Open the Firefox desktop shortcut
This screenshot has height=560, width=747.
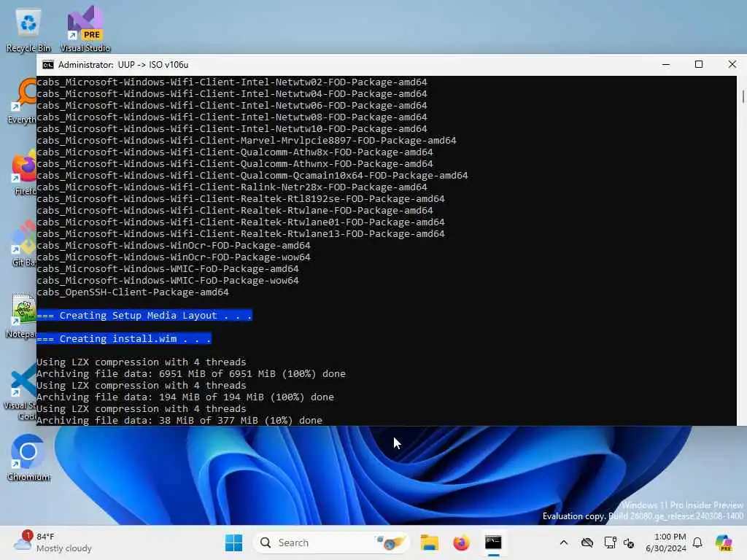pos(25,172)
